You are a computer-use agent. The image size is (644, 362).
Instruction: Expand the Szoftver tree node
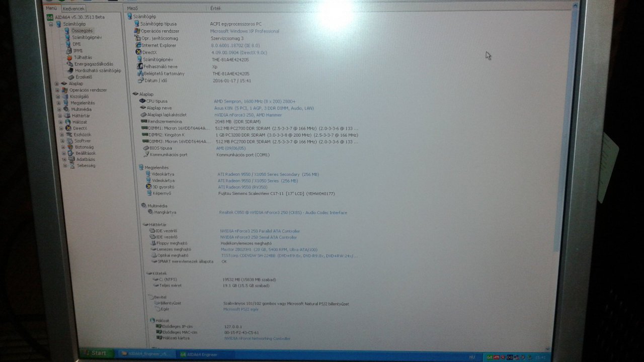[x=62, y=141]
